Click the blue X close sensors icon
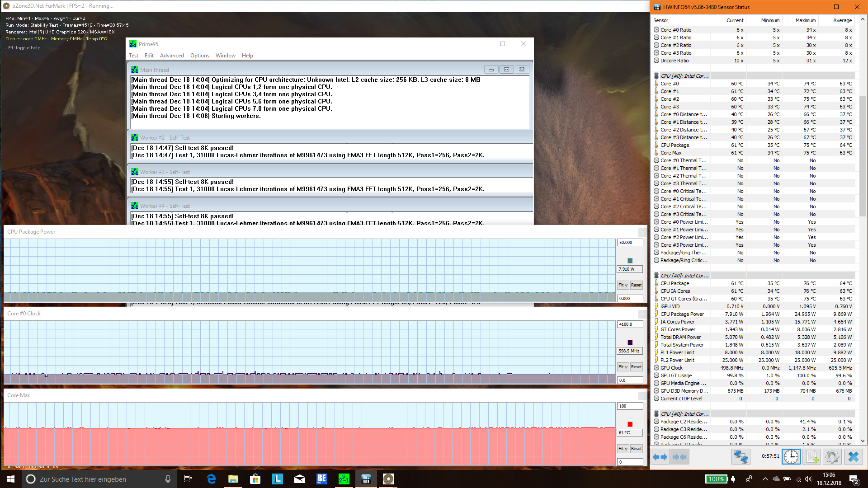 (853, 457)
